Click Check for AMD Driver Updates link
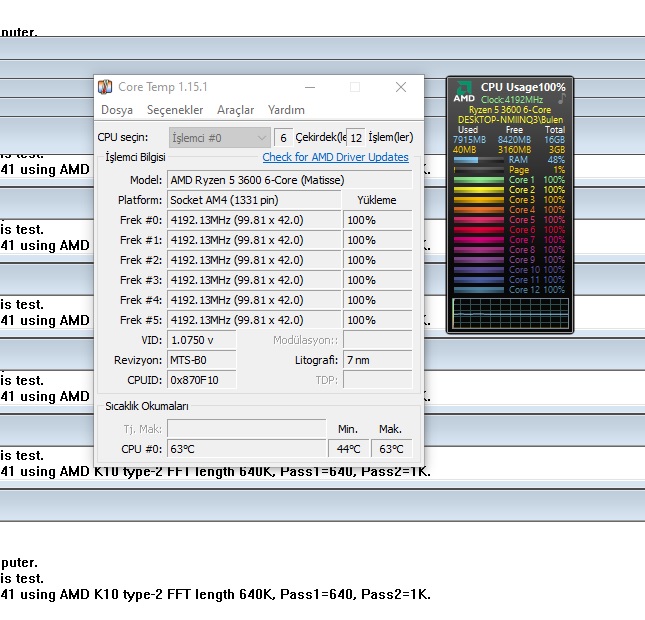Image resolution: width=645 pixels, height=620 pixels. coord(335,157)
